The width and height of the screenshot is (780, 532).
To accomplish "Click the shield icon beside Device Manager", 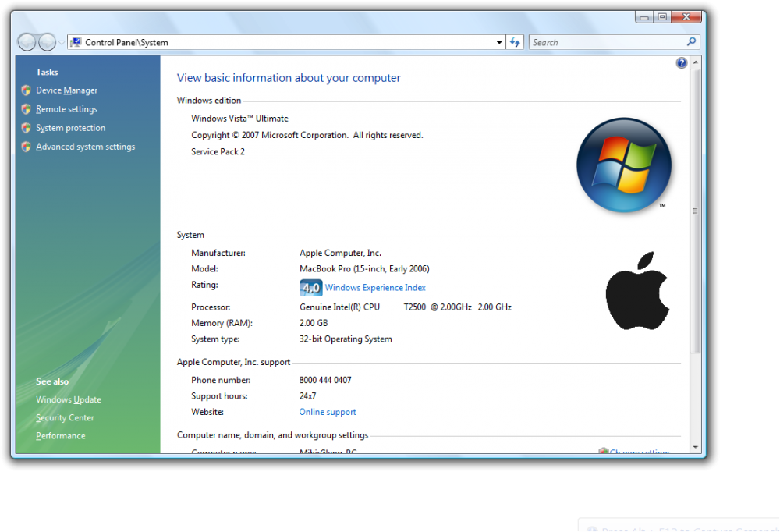I will click(x=26, y=90).
